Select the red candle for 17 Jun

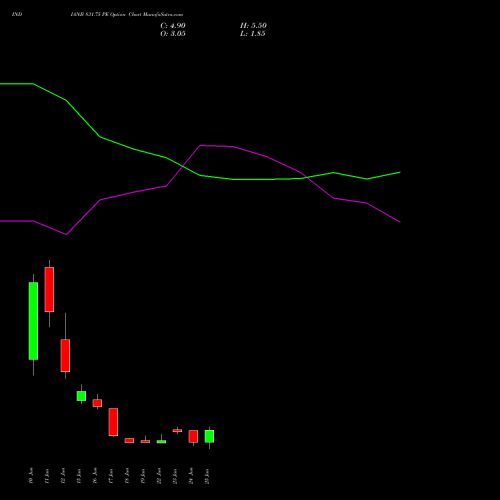113,422
